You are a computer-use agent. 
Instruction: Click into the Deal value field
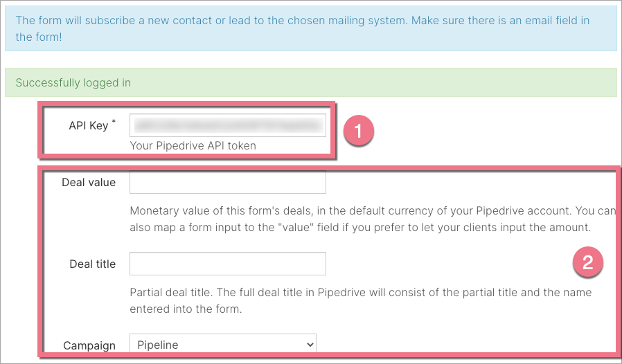click(x=228, y=183)
